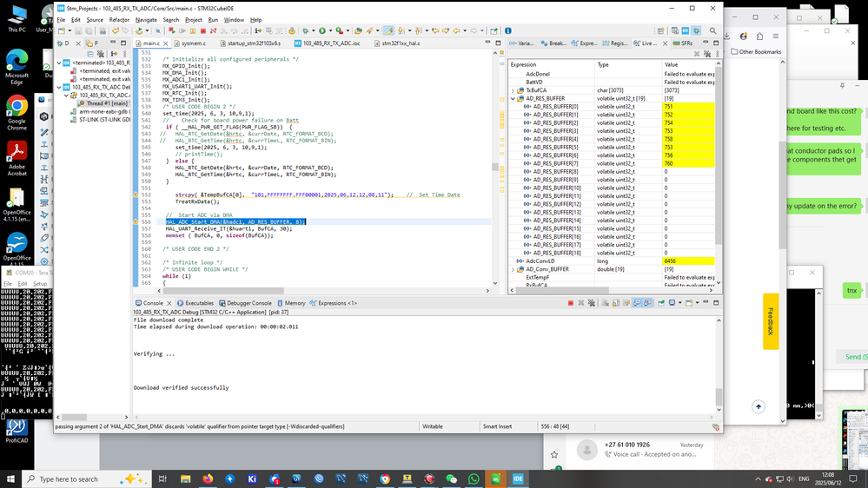
Task: Click the New file icon in main toolbar
Action: (62, 31)
